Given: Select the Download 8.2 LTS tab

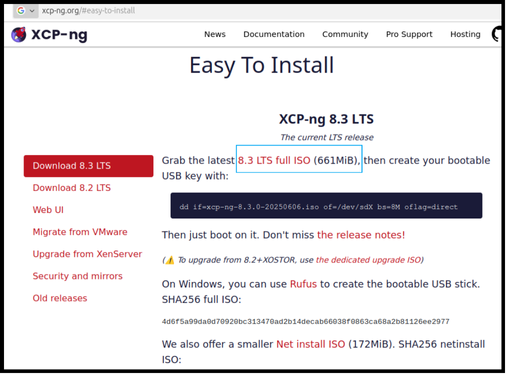Looking at the screenshot, I should pos(72,188).
